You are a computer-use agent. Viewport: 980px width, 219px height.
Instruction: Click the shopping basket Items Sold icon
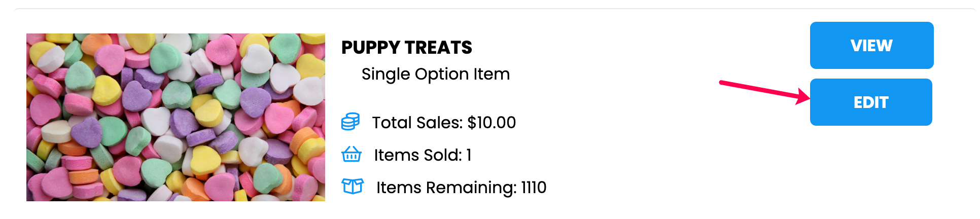point(352,154)
